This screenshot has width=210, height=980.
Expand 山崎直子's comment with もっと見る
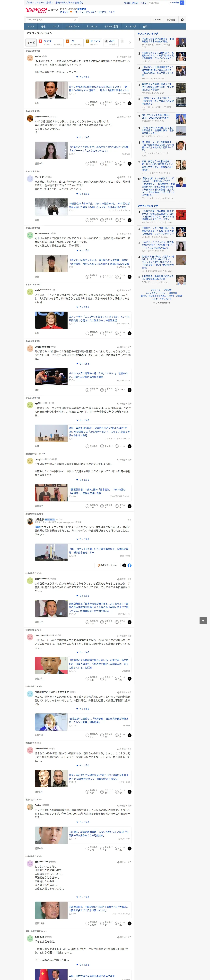click(83, 539)
